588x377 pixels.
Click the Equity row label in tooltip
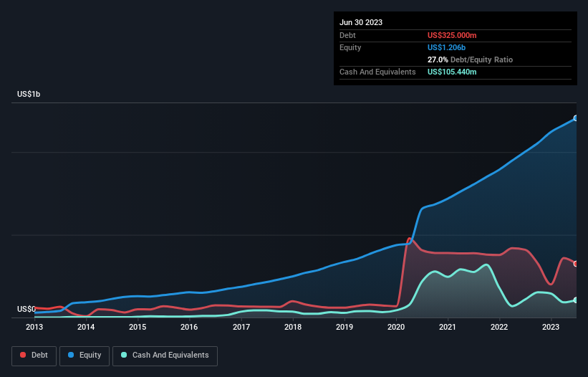click(x=350, y=47)
